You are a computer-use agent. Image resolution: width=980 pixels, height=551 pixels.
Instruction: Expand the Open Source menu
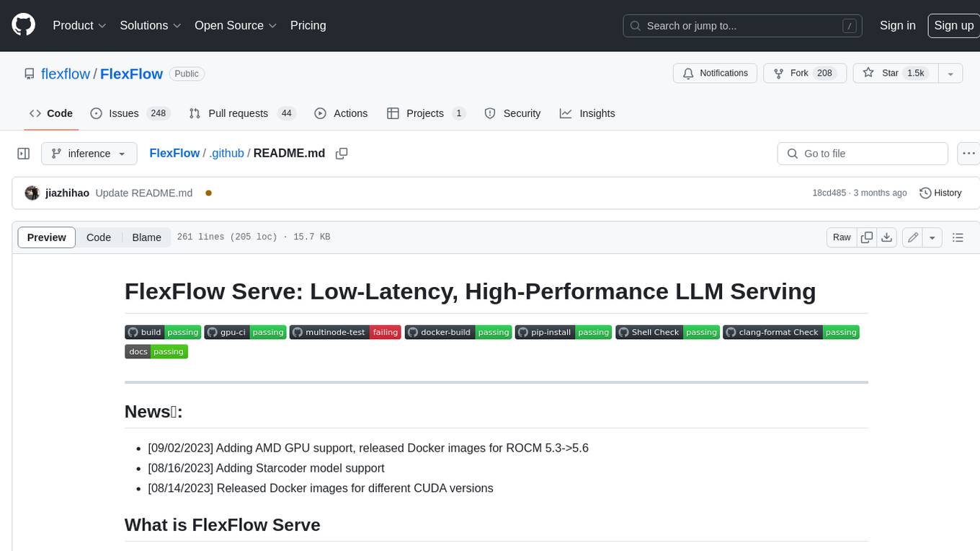[236, 25]
